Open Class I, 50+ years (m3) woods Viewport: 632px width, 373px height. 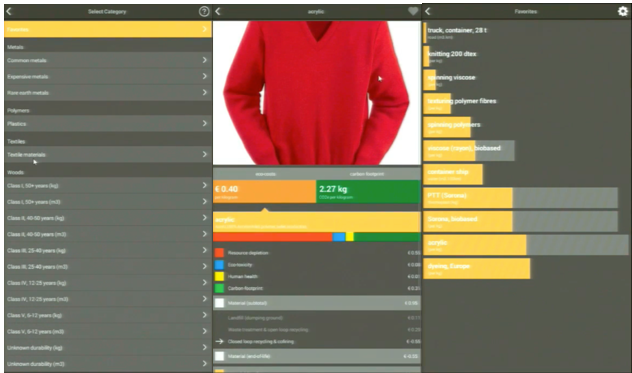click(x=108, y=202)
